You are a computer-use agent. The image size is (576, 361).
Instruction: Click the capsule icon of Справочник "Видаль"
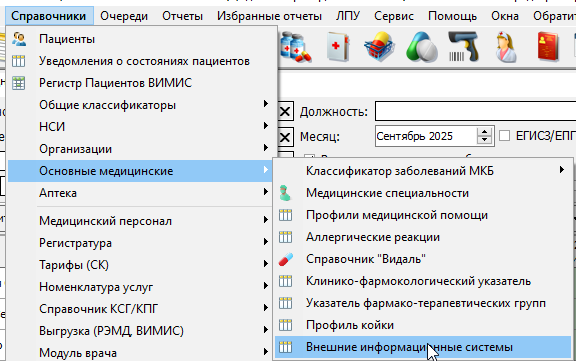click(285, 259)
